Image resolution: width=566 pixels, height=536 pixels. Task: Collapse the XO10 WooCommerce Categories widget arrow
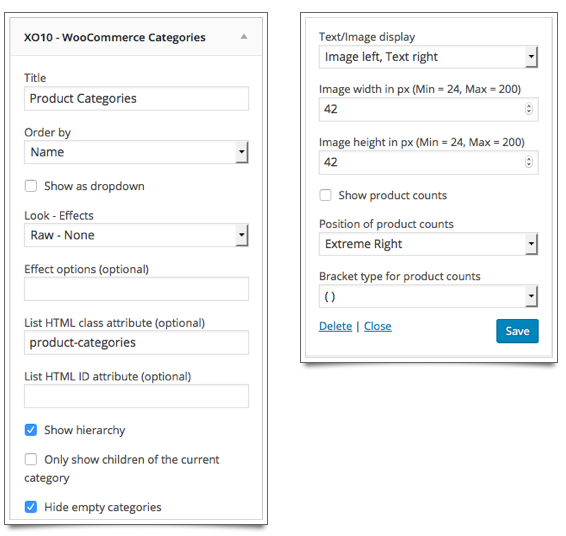click(244, 36)
